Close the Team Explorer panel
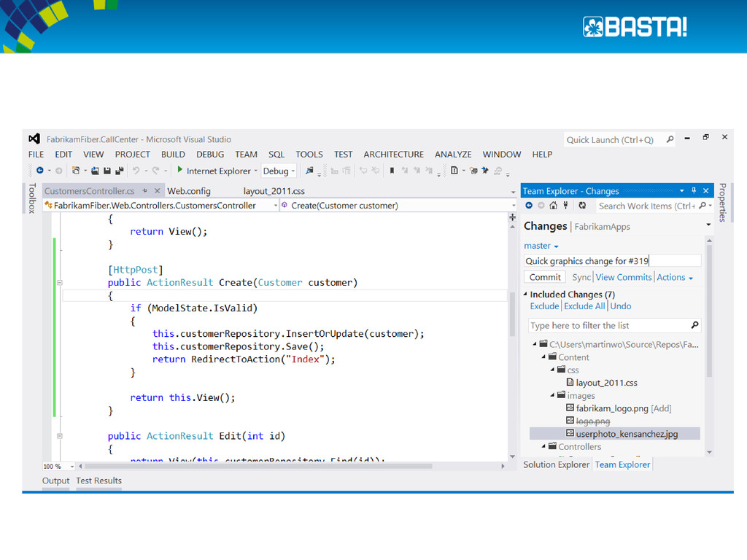 (706, 190)
